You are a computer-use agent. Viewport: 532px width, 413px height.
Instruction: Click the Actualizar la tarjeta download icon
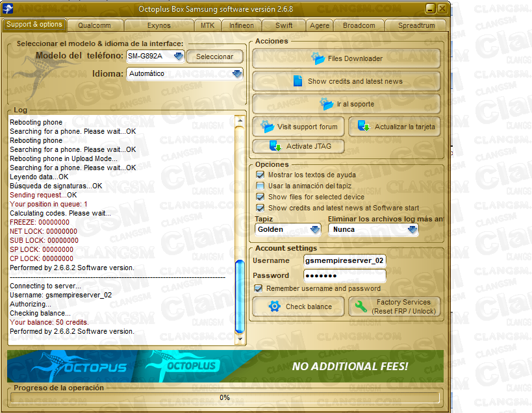(364, 126)
